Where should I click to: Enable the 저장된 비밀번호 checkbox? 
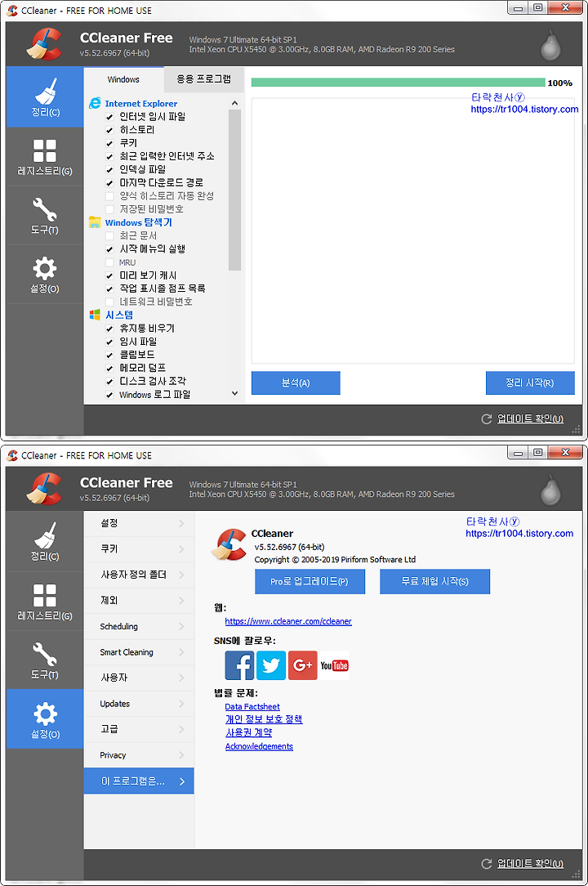click(x=109, y=209)
